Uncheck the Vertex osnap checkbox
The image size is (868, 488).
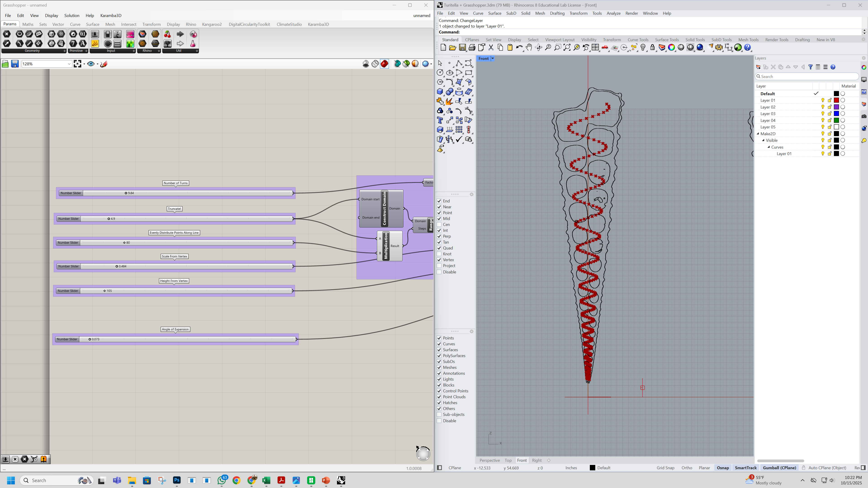coord(439,260)
